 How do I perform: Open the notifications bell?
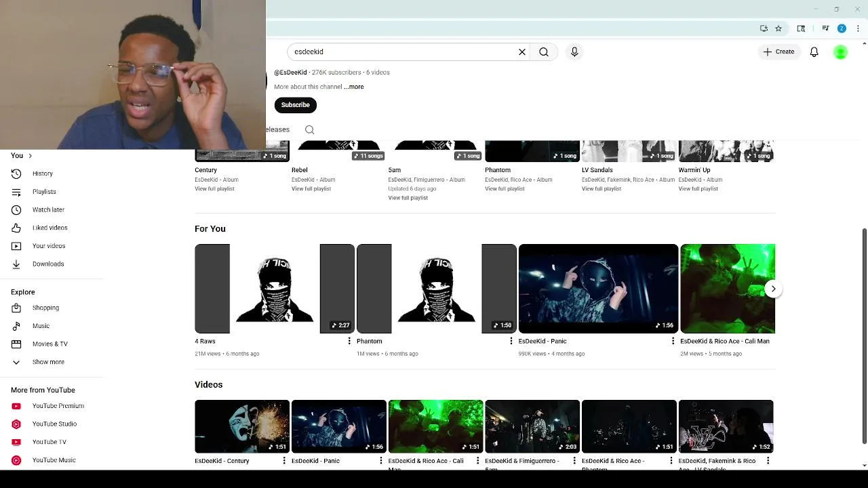(x=814, y=52)
